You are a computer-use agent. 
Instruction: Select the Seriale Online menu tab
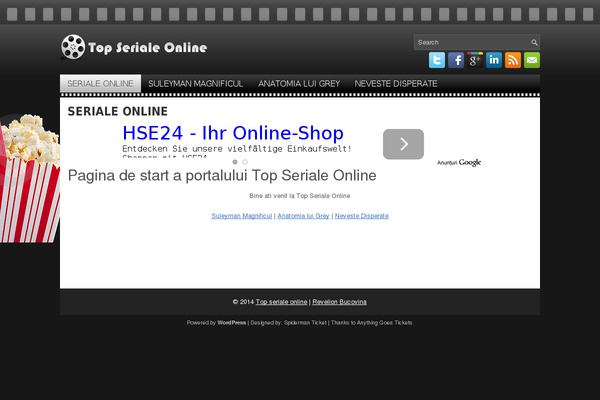(x=100, y=83)
